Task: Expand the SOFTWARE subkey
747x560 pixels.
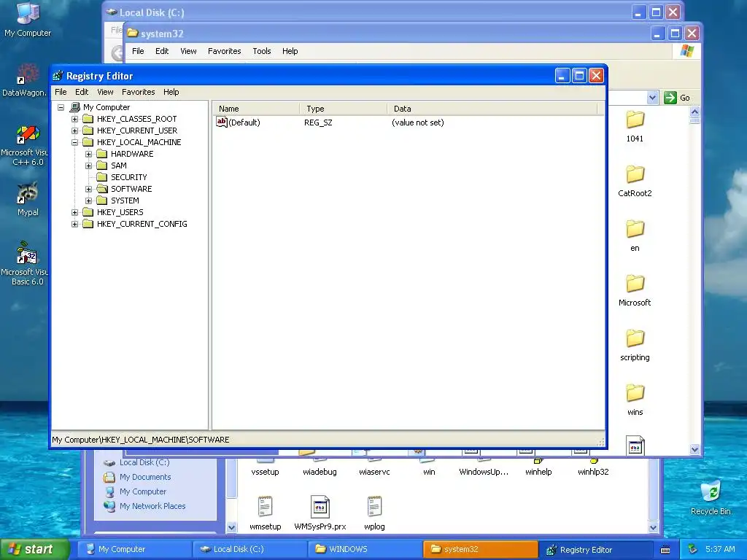Action: pos(88,189)
